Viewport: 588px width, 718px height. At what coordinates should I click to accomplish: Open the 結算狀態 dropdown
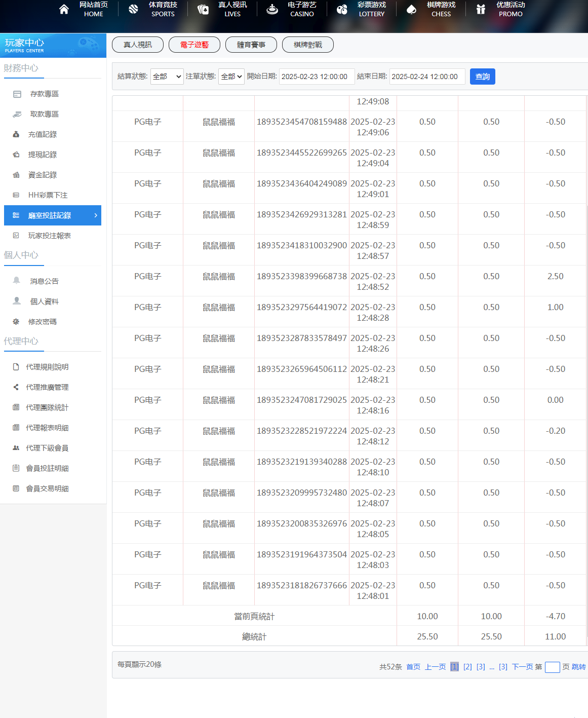pos(167,77)
